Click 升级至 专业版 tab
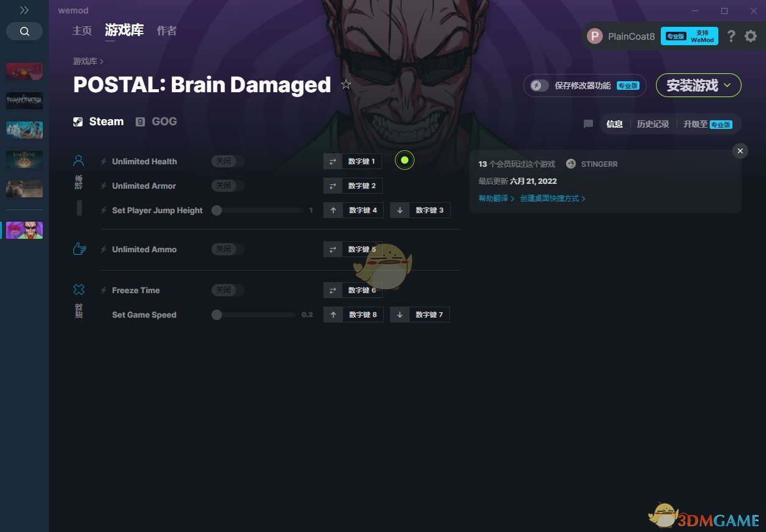Image resolution: width=766 pixels, height=532 pixels. (707, 124)
